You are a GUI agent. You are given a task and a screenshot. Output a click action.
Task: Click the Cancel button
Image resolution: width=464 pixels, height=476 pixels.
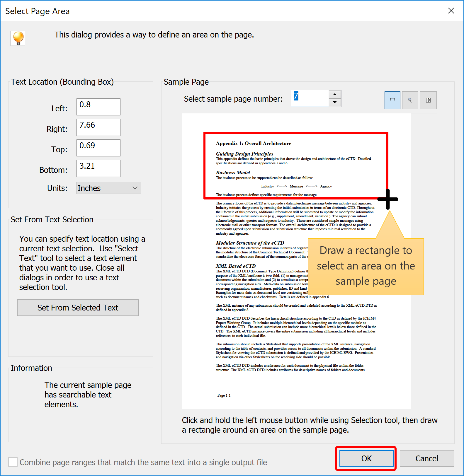[x=427, y=458]
